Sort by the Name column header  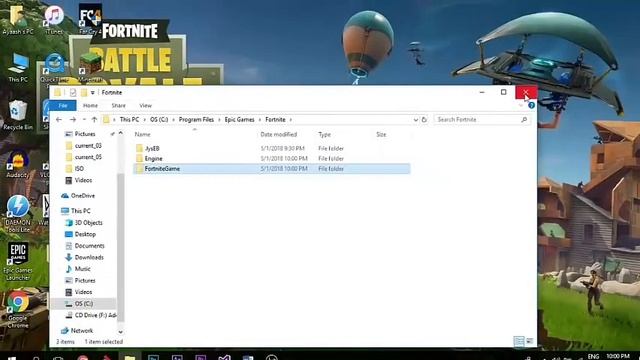click(x=142, y=134)
